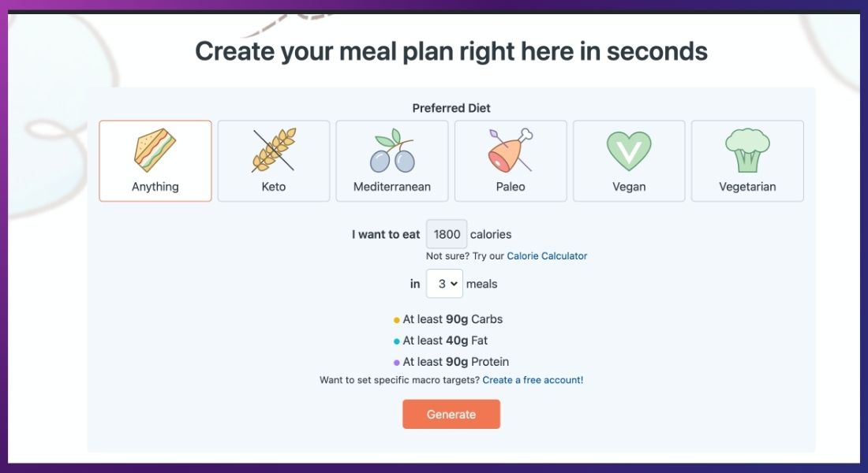Click the At least 90g Protein text

(455, 362)
